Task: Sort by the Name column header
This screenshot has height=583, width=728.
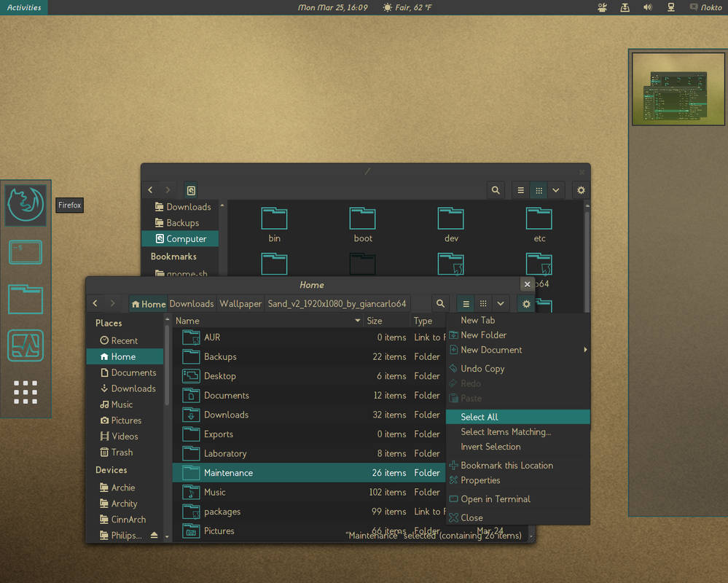Action: [268, 321]
